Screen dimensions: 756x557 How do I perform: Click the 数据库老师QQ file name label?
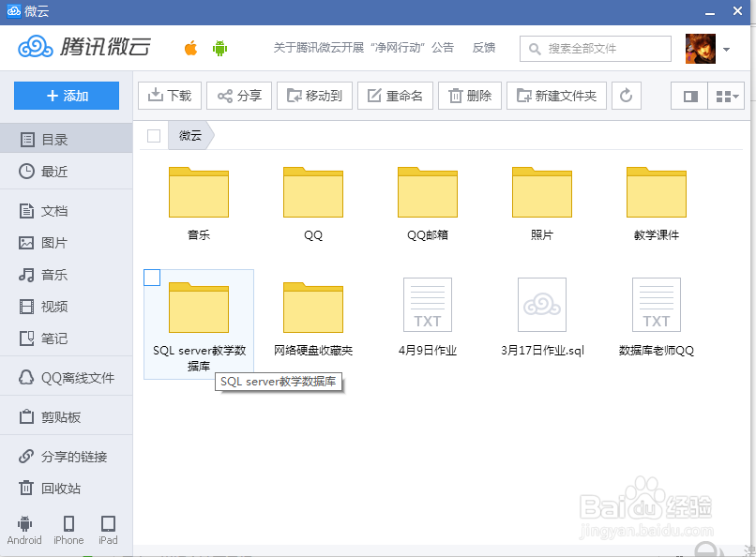(x=657, y=351)
